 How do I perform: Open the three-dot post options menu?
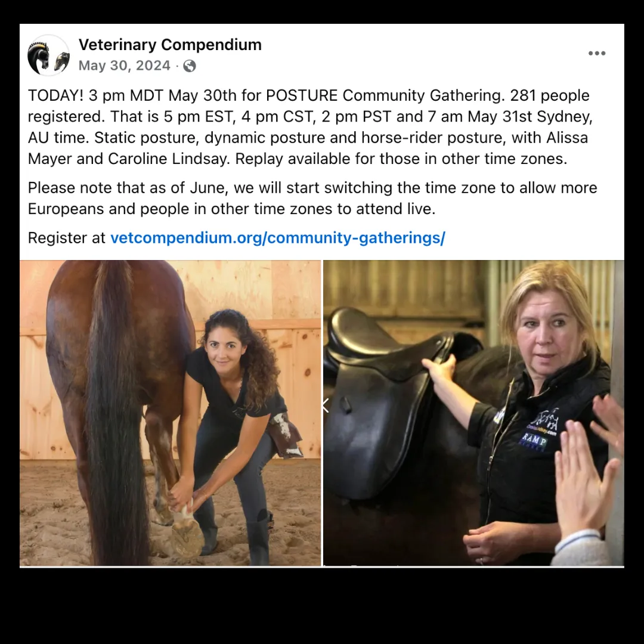pos(596,53)
